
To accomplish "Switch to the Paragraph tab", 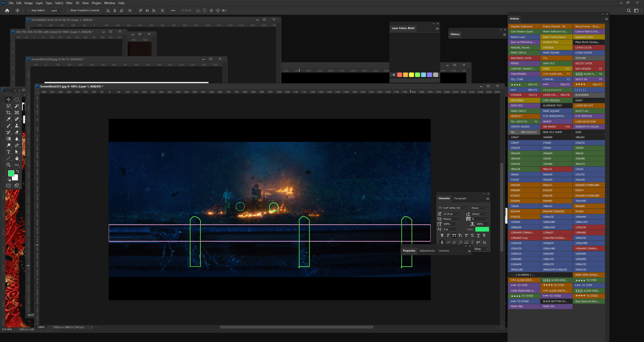I will [x=460, y=198].
